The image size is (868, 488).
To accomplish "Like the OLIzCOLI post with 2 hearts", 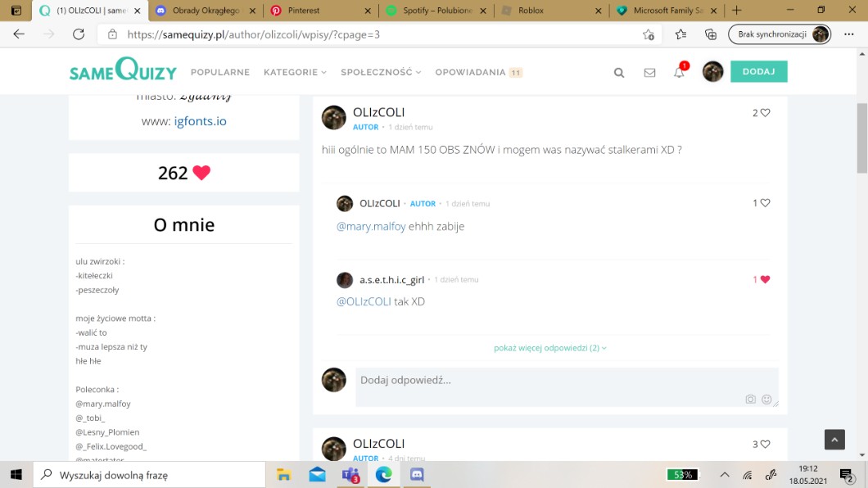I will coord(766,113).
